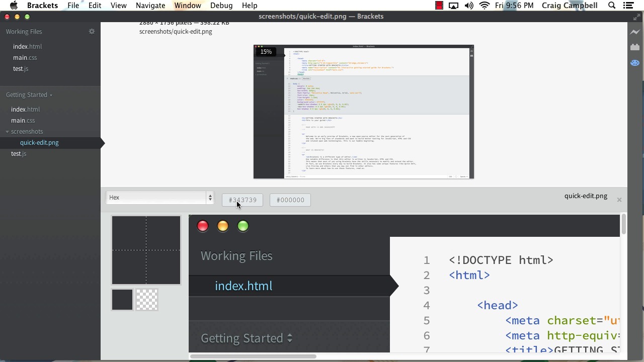Viewport: 644px width, 362px height.
Task: Select the dark gray color swatch
Action: (122, 300)
